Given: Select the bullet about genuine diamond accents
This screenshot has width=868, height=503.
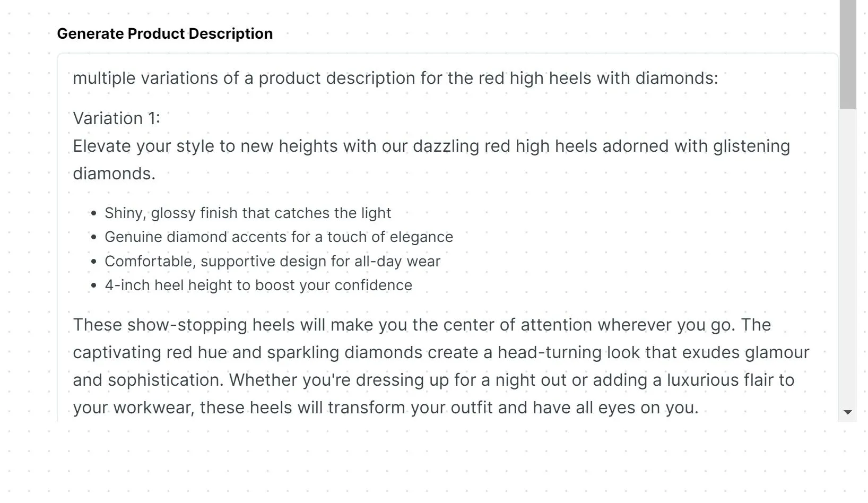Looking at the screenshot, I should tap(279, 237).
